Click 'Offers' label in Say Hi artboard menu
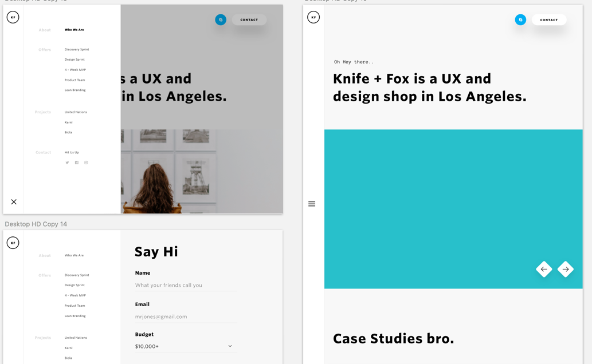 (45, 275)
